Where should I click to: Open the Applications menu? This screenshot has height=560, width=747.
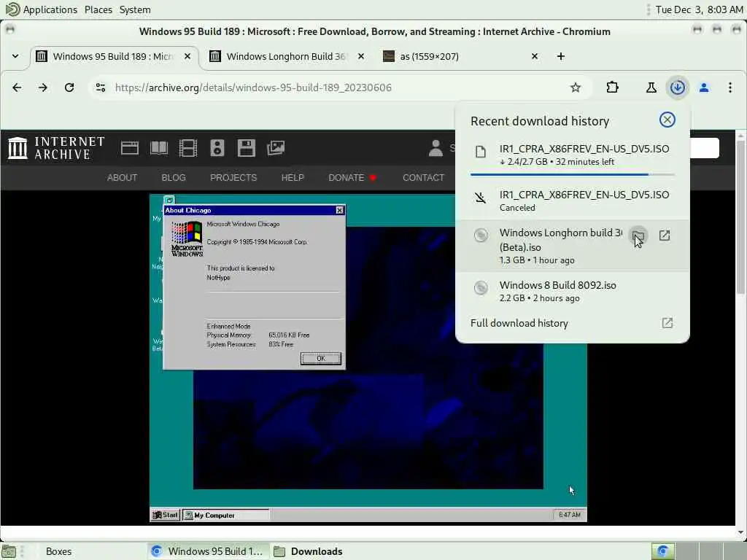42,9
